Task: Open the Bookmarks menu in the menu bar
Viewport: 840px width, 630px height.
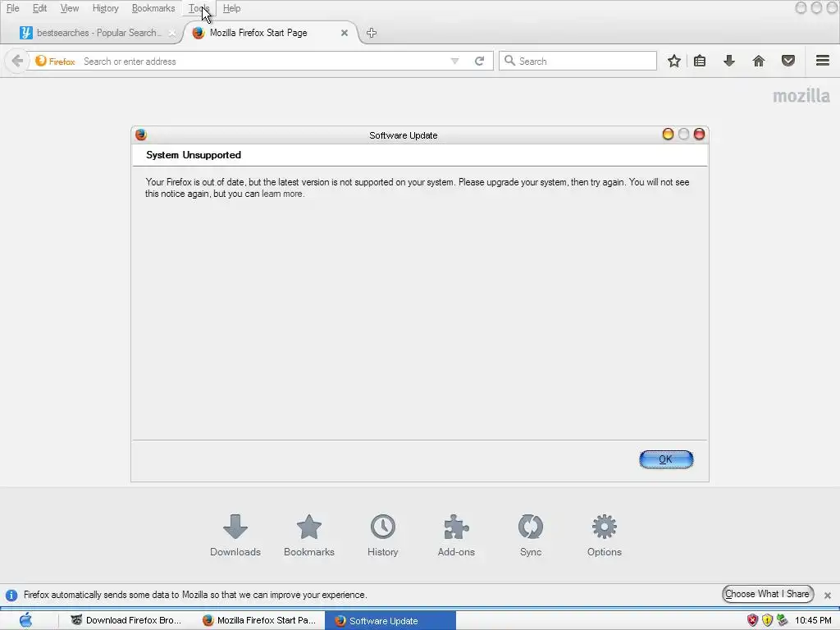Action: pyautogui.click(x=153, y=8)
